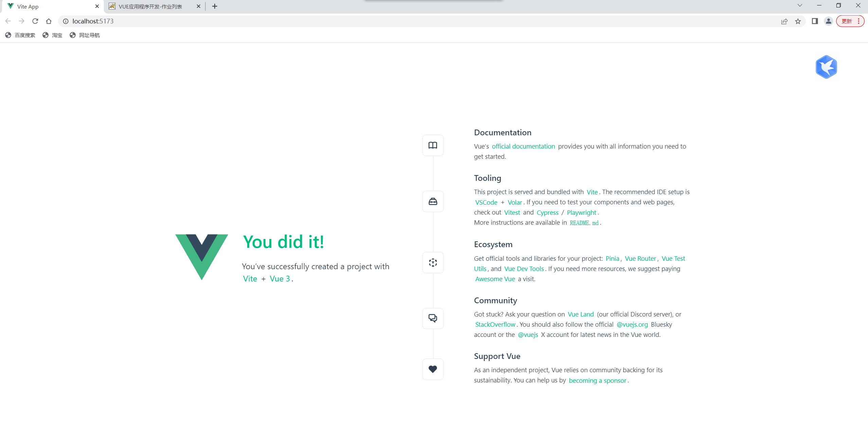
Task: Open the @vuejs X account link
Action: click(528, 334)
